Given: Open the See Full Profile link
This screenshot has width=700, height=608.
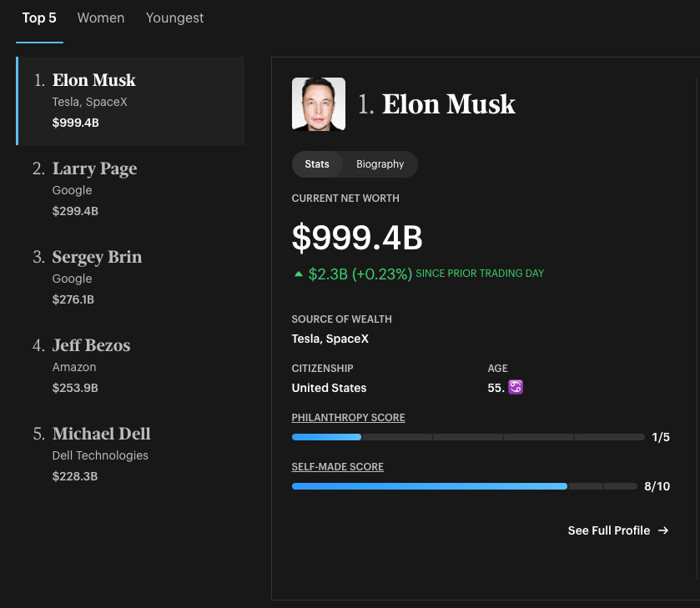Looking at the screenshot, I should [x=618, y=530].
